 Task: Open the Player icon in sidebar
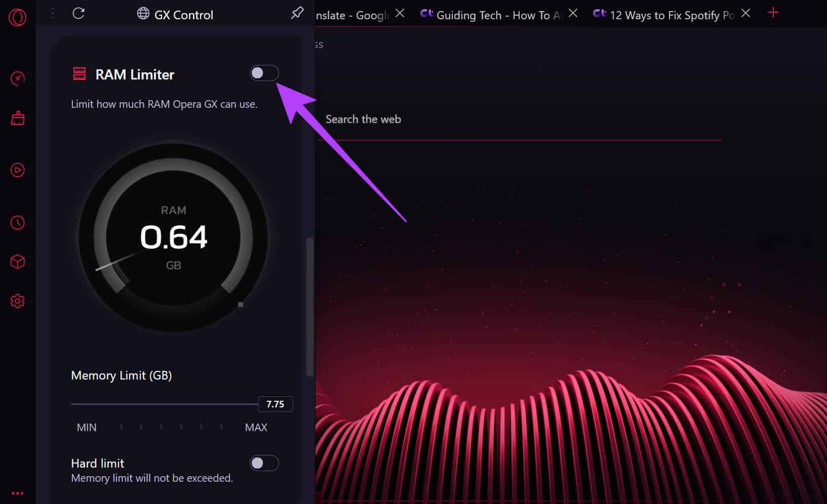click(18, 170)
